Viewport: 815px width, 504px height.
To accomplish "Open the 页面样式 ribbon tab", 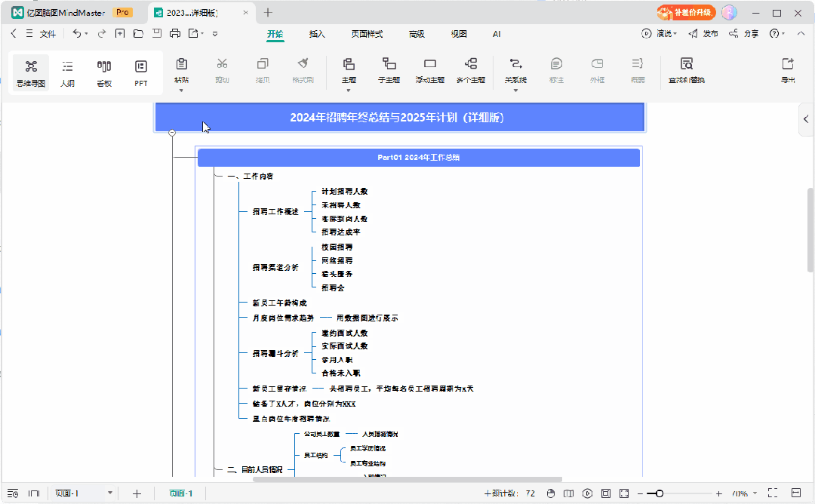I will tap(367, 34).
